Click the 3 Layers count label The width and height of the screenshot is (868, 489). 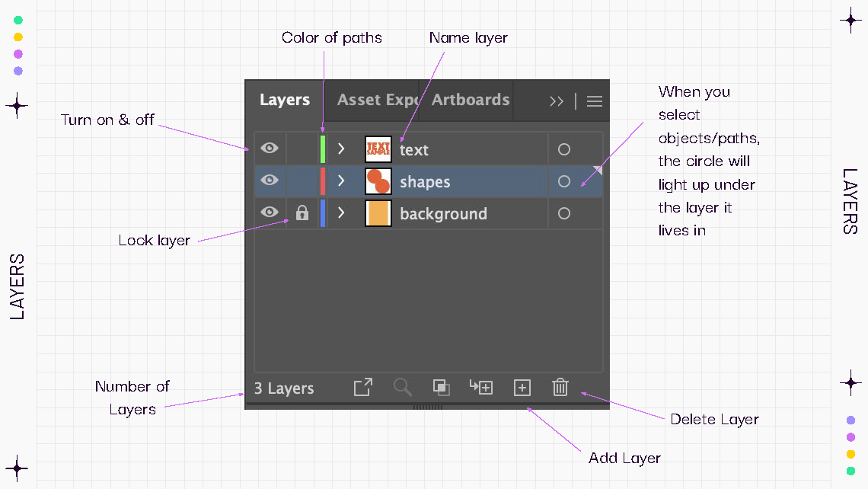point(283,388)
